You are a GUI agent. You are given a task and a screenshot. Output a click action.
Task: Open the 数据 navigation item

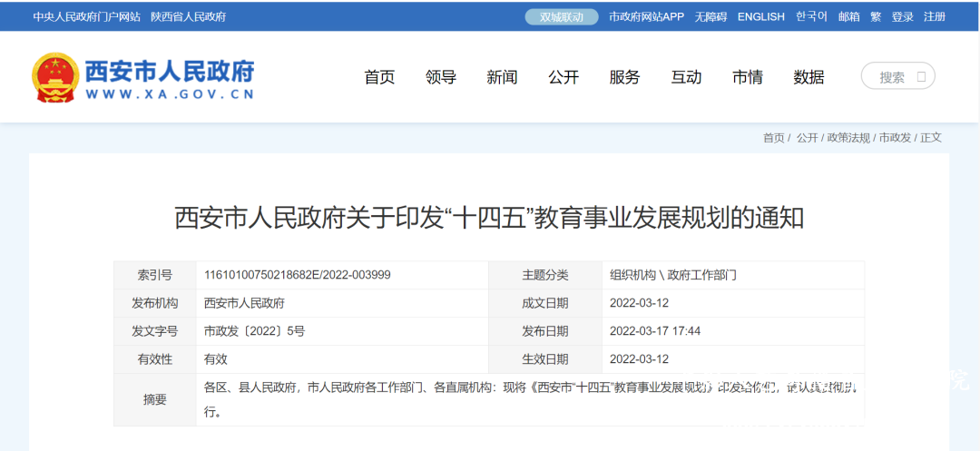pyautogui.click(x=808, y=77)
